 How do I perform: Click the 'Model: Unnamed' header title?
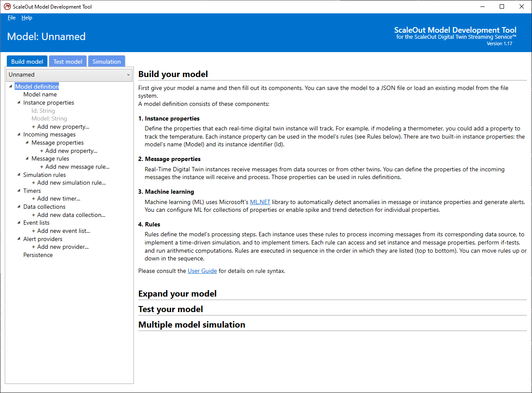tap(46, 37)
